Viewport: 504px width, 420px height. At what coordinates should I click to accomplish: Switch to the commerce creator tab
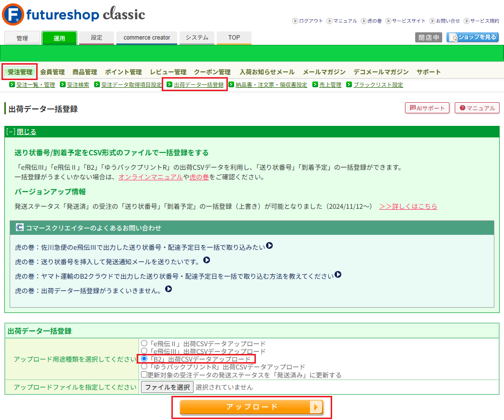147,38
